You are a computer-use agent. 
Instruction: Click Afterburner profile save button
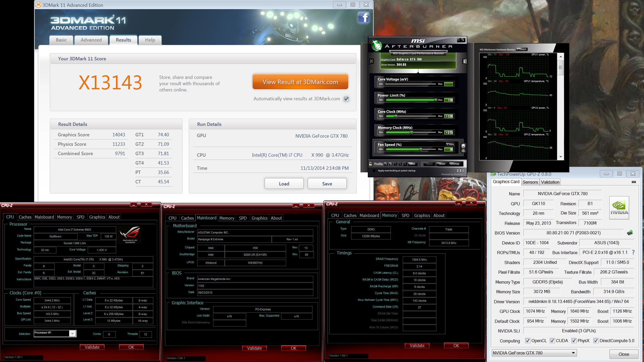click(412, 164)
